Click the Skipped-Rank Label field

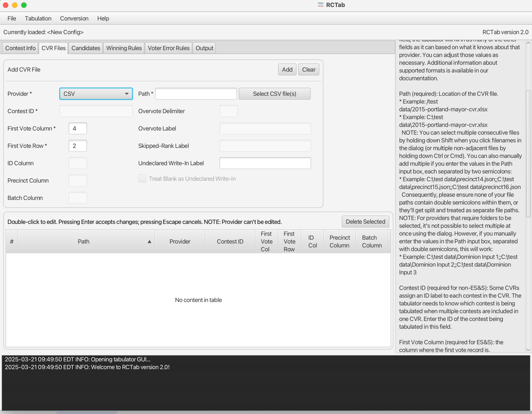(265, 146)
